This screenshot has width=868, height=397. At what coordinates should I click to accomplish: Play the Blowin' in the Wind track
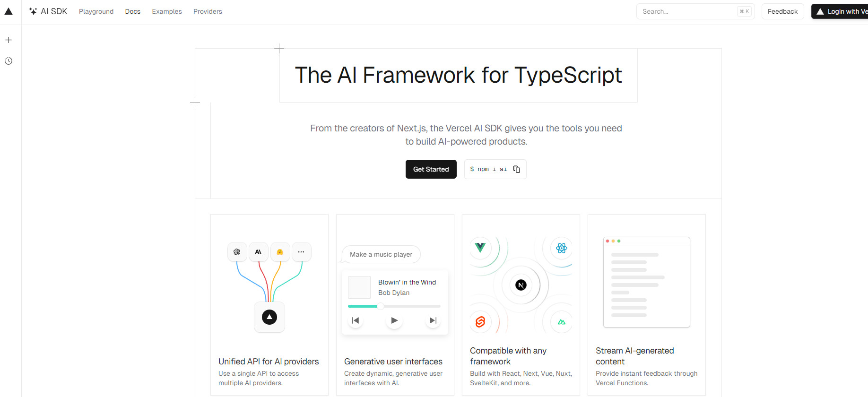394,320
